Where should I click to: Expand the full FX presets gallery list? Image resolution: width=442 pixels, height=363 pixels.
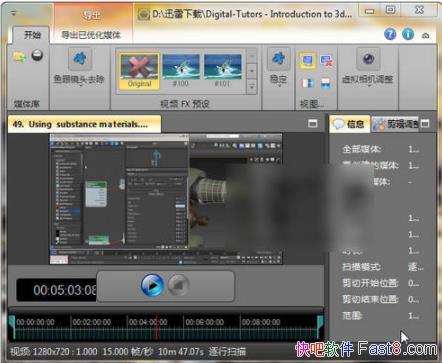coord(252,87)
